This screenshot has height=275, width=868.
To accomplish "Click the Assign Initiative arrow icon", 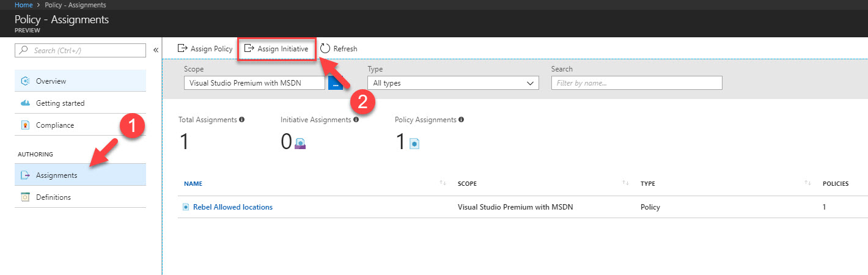I will tap(249, 48).
